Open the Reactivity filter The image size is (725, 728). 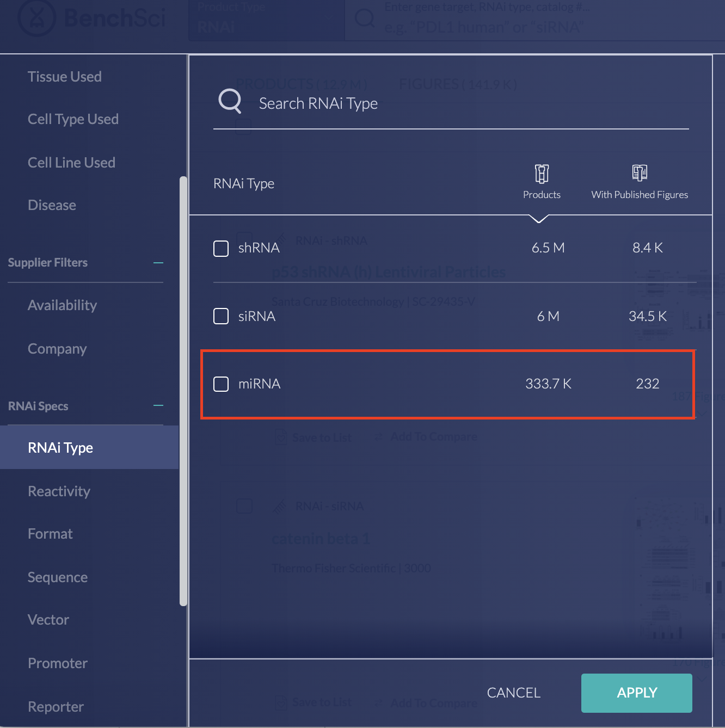click(59, 491)
